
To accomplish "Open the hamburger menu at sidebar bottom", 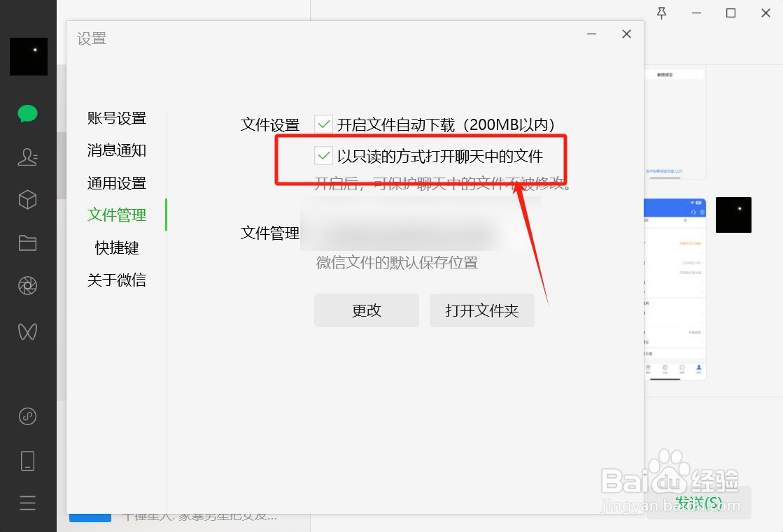I will (x=27, y=503).
